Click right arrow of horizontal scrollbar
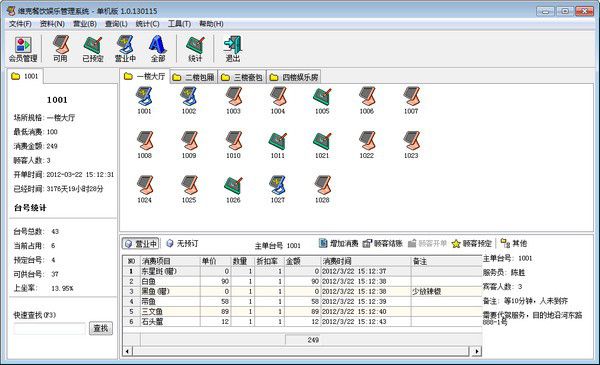The height and width of the screenshot is (365, 600). click(476, 351)
